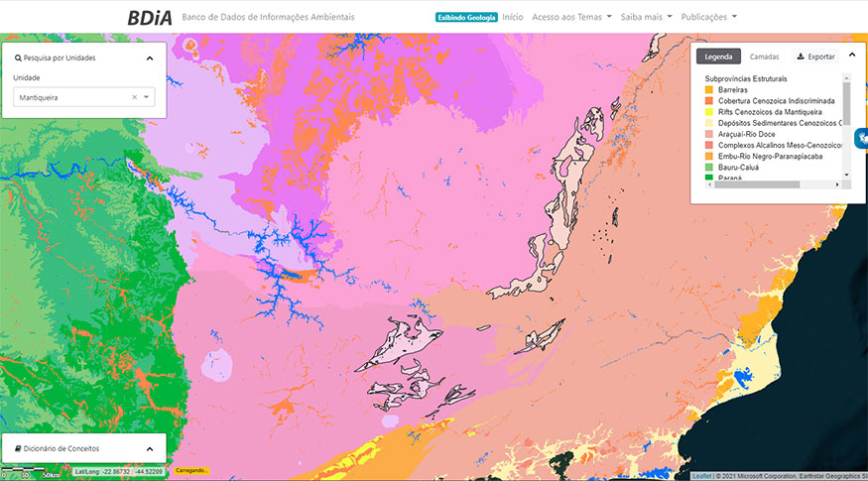Open the Saiba mais dropdown menu
Image resolution: width=868 pixels, height=481 pixels.
click(x=646, y=17)
